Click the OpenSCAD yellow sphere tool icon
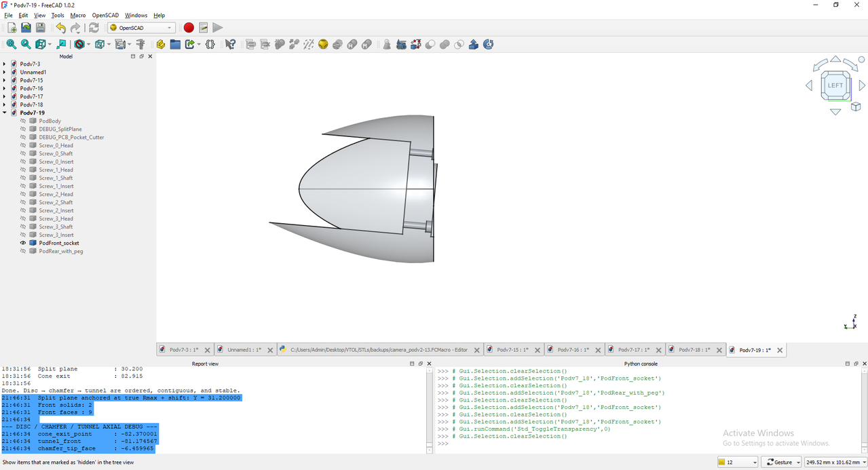Viewport: 868px width, 470px height. [323, 44]
